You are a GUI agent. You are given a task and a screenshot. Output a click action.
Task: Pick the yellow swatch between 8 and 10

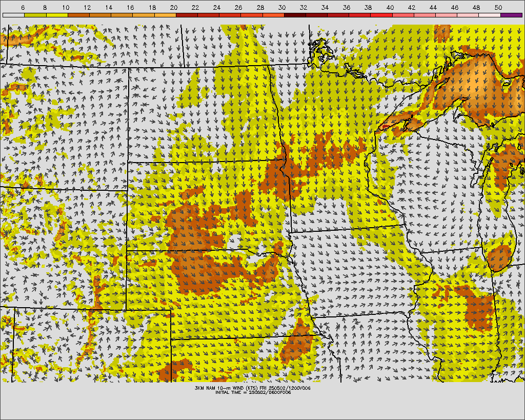[57, 15]
